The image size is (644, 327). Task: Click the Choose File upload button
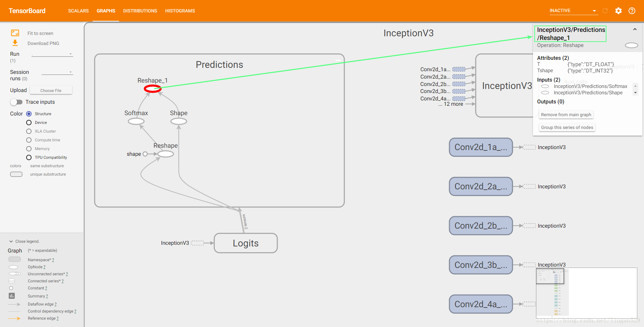coord(51,90)
